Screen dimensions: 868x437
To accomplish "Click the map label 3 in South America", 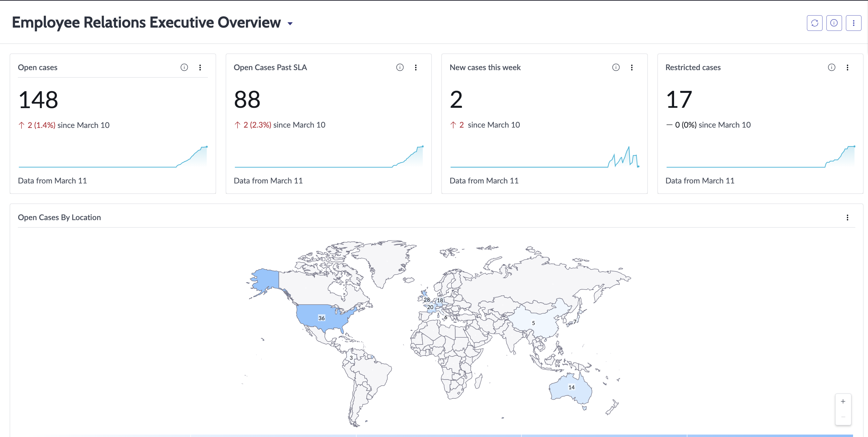I will click(x=351, y=358).
